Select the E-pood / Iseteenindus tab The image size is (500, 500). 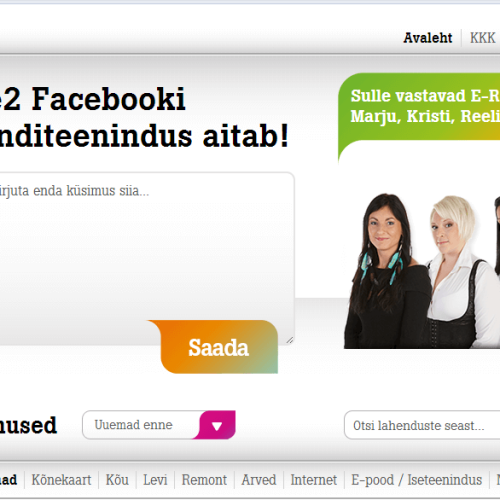pyautogui.click(x=417, y=480)
